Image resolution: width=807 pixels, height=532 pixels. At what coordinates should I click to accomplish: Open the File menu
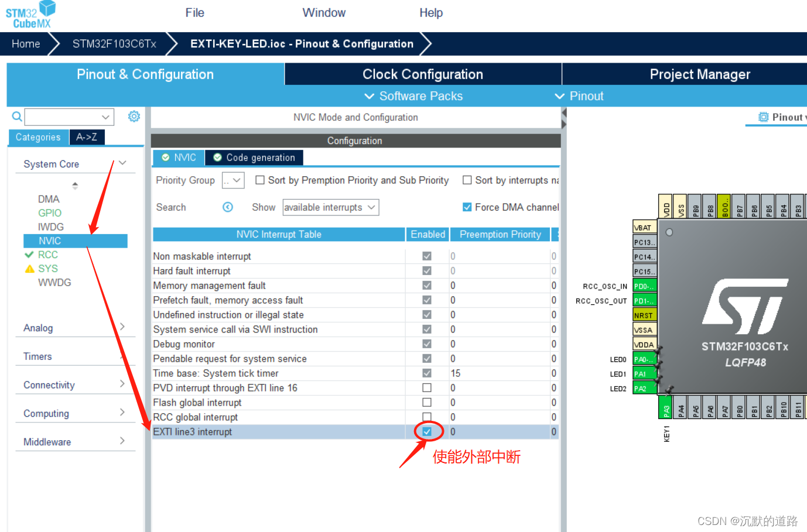(195, 13)
